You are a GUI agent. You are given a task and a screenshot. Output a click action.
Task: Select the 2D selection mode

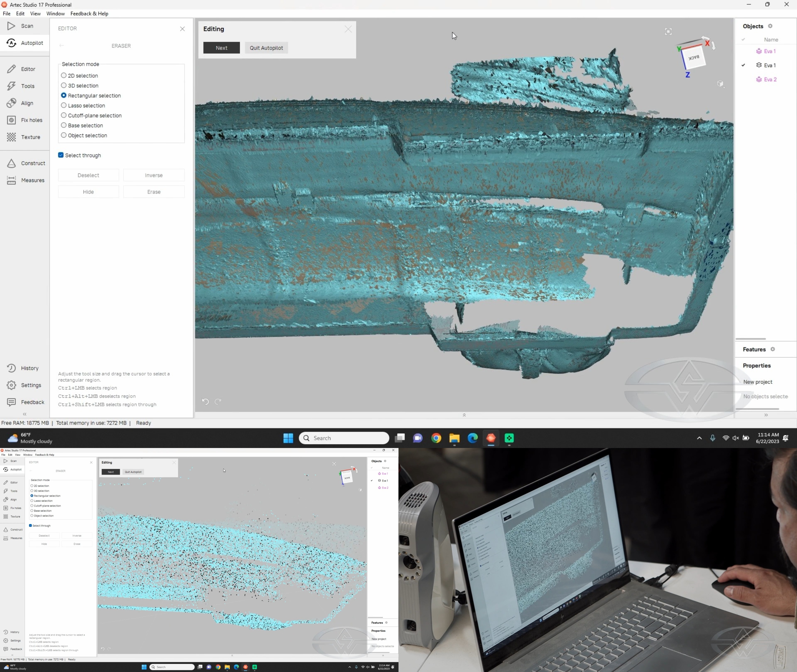pos(64,75)
